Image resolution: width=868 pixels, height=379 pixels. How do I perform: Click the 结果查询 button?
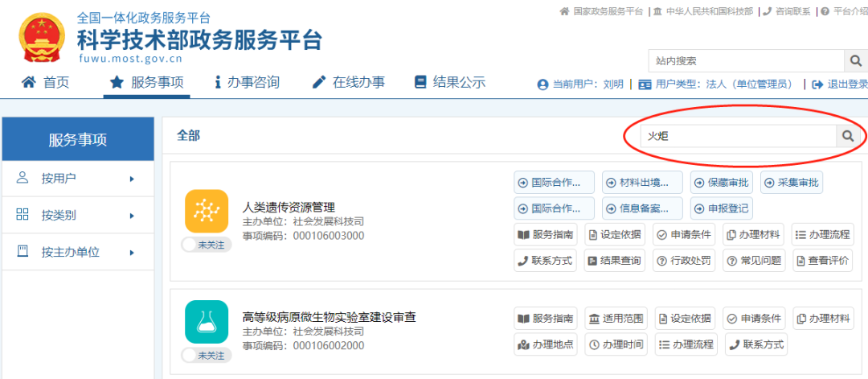[x=615, y=261]
